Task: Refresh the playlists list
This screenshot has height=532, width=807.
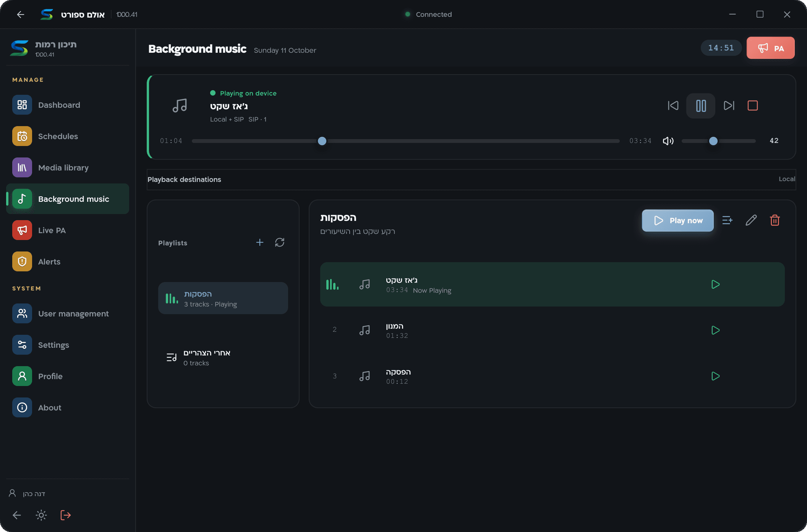Action: point(280,242)
